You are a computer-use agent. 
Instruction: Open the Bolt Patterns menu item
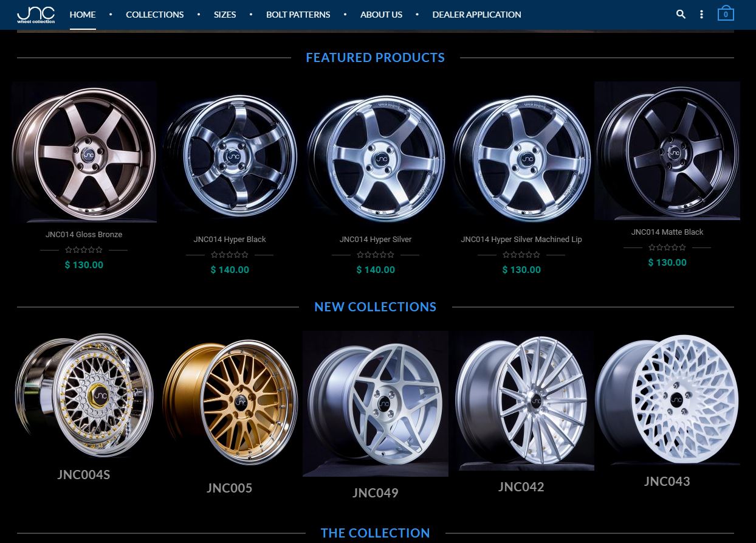[x=298, y=14]
